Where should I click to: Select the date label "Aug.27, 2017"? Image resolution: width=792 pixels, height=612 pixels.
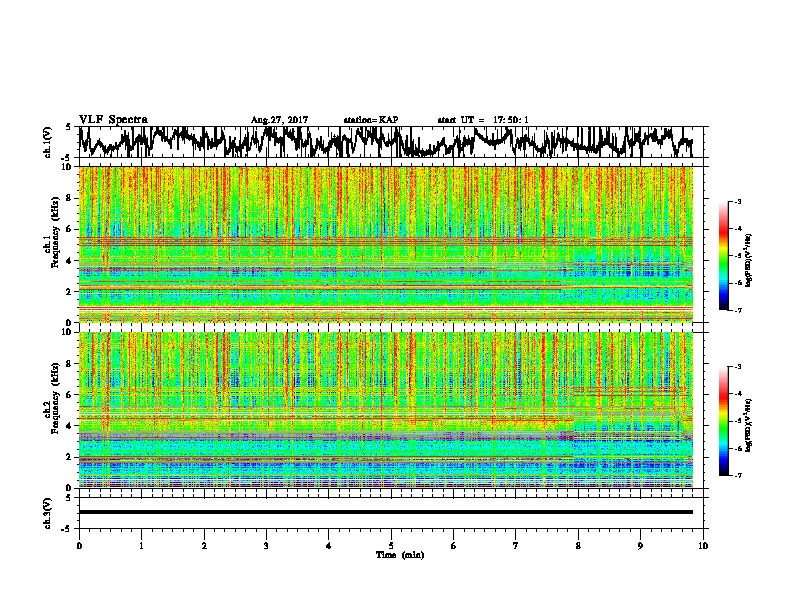(x=279, y=120)
